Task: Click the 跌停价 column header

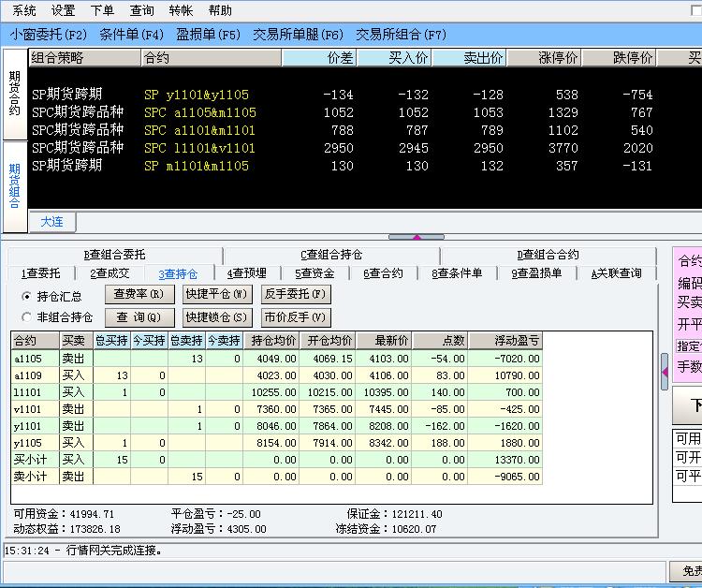Action: point(619,58)
